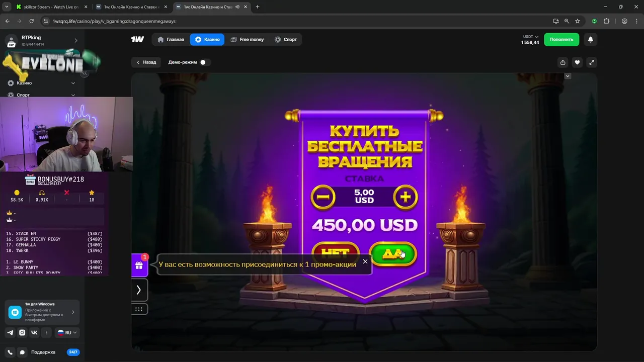The width and height of the screenshot is (644, 362).
Task: Click the 24/7 support badge
Action: pos(73,352)
